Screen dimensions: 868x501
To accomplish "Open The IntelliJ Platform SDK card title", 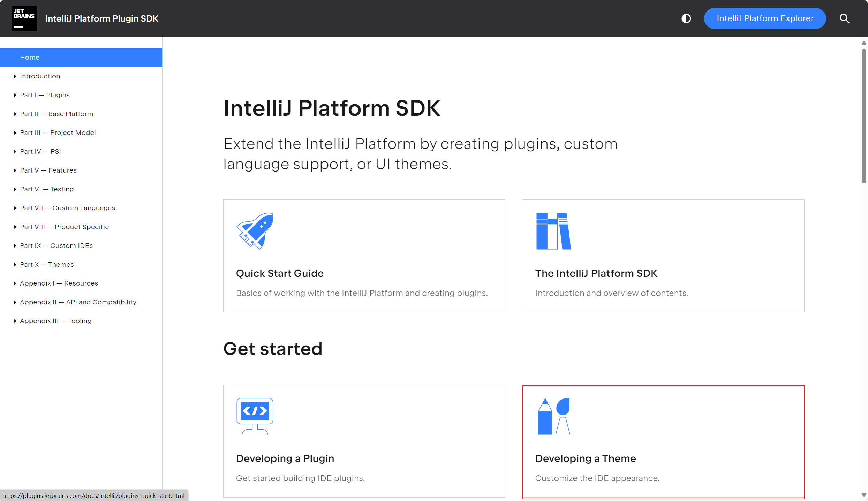I will coord(596,273).
